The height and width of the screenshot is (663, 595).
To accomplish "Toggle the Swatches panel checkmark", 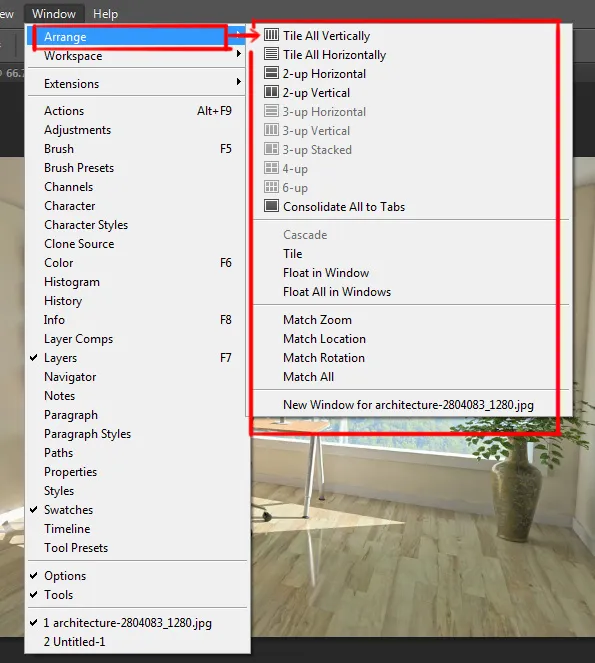I will 34,510.
